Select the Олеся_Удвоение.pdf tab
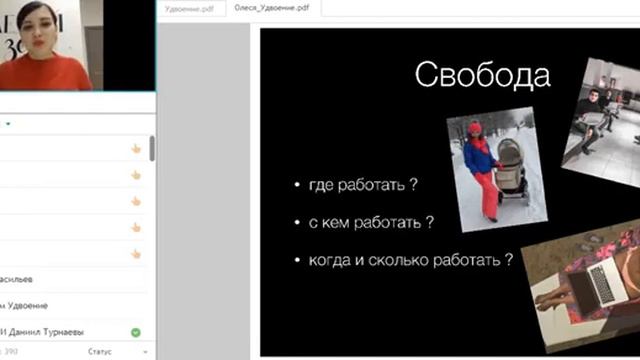Image resolution: width=640 pixels, height=360 pixels. (272, 8)
